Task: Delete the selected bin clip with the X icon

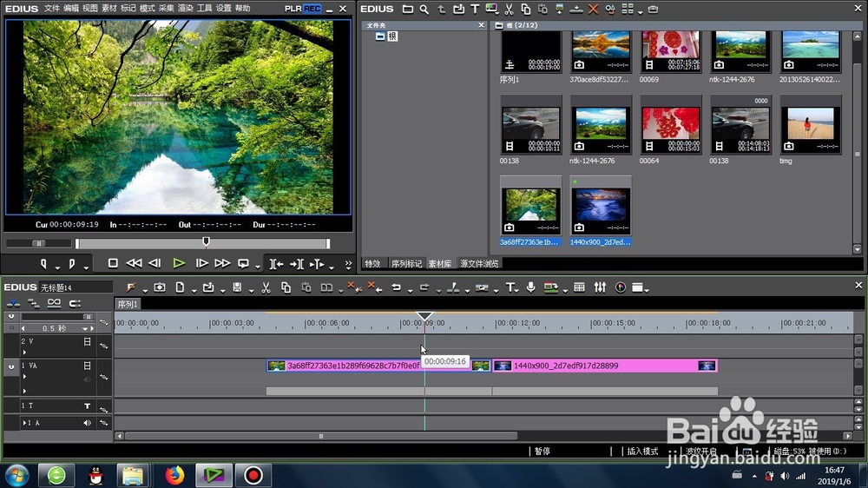Action: [x=594, y=9]
